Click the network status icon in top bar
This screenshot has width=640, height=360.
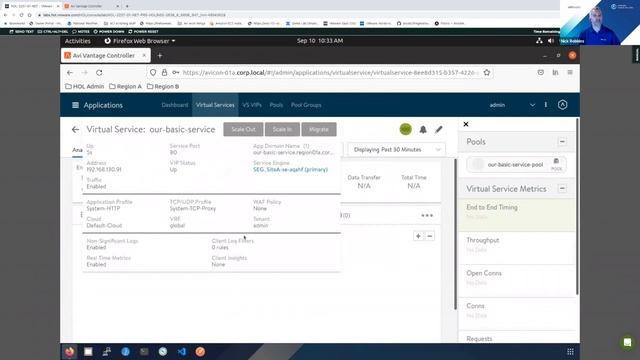click(x=539, y=41)
